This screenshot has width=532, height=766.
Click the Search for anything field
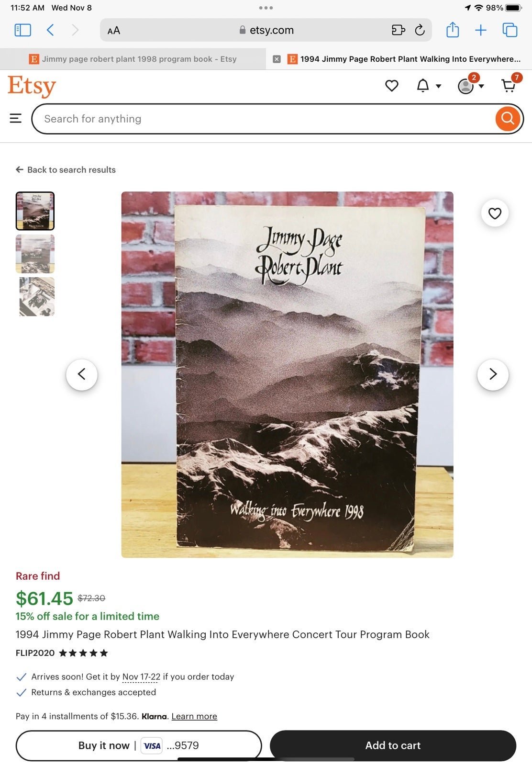[263, 119]
